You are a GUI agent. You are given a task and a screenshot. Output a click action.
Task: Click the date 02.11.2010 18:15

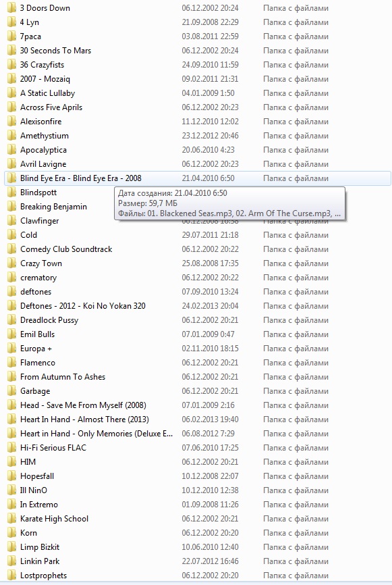(x=210, y=348)
